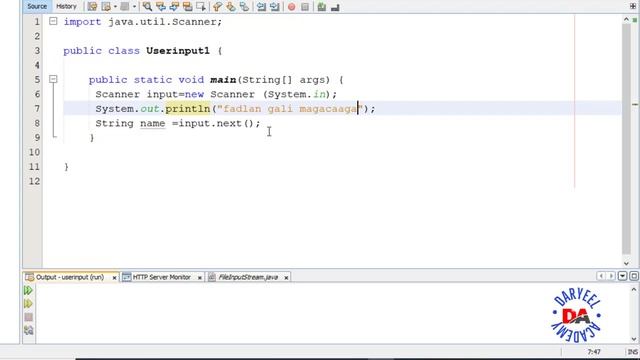
Task: Click the string "fadlan gali magacaaga"
Action: (x=290, y=109)
